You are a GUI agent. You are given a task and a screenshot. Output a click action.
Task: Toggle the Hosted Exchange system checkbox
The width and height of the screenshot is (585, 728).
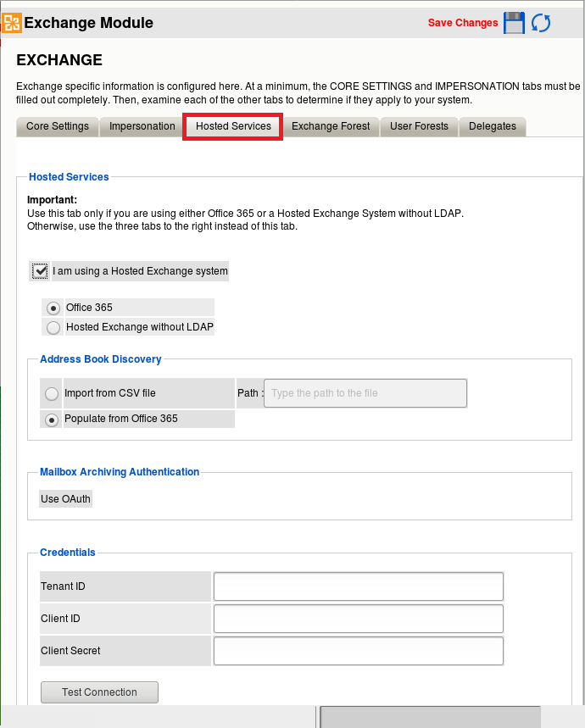pos(39,271)
